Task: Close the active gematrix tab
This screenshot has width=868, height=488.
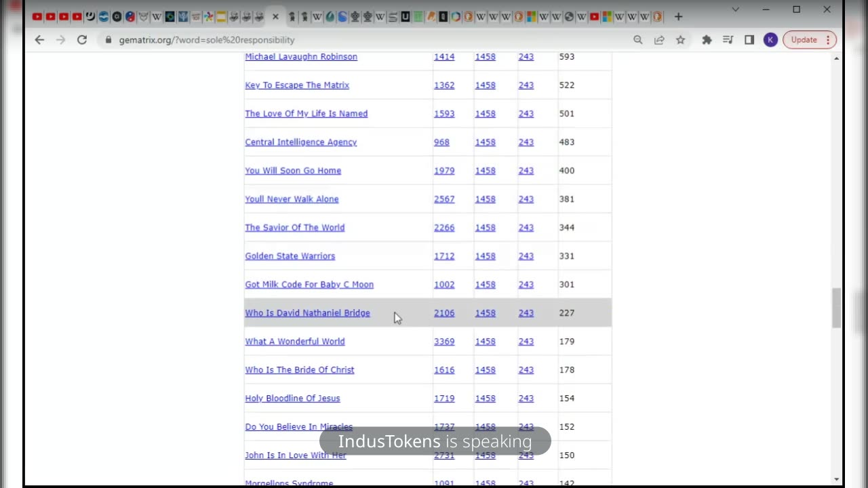Action: (275, 16)
